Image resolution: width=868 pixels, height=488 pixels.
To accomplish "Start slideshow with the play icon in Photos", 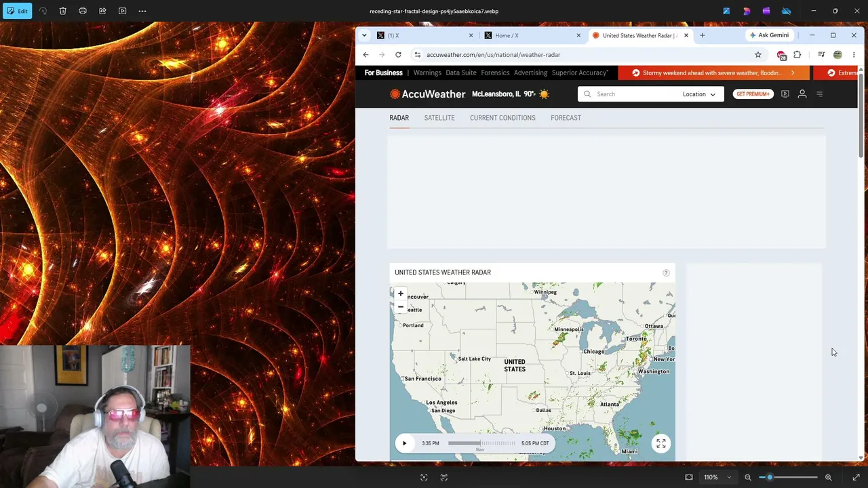I will pyautogui.click(x=122, y=11).
